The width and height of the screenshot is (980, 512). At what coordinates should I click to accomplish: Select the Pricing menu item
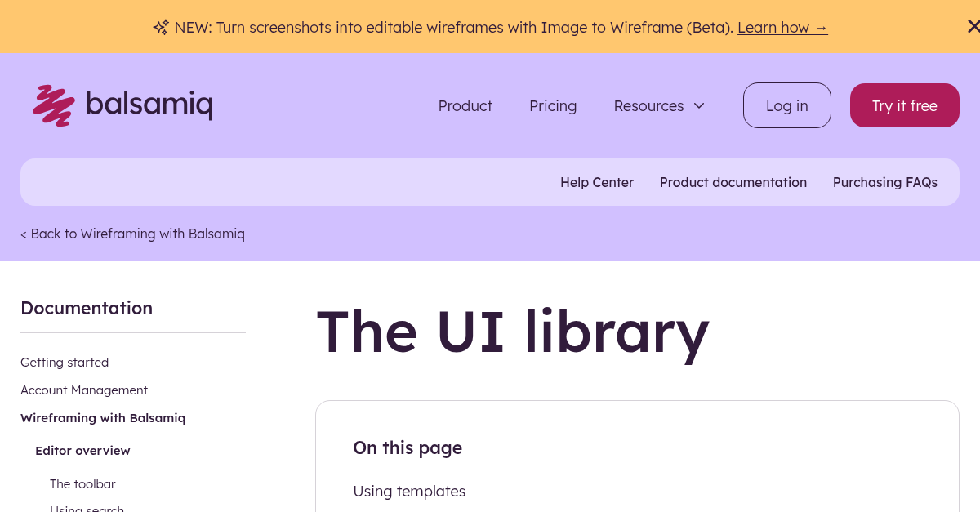pos(553,105)
